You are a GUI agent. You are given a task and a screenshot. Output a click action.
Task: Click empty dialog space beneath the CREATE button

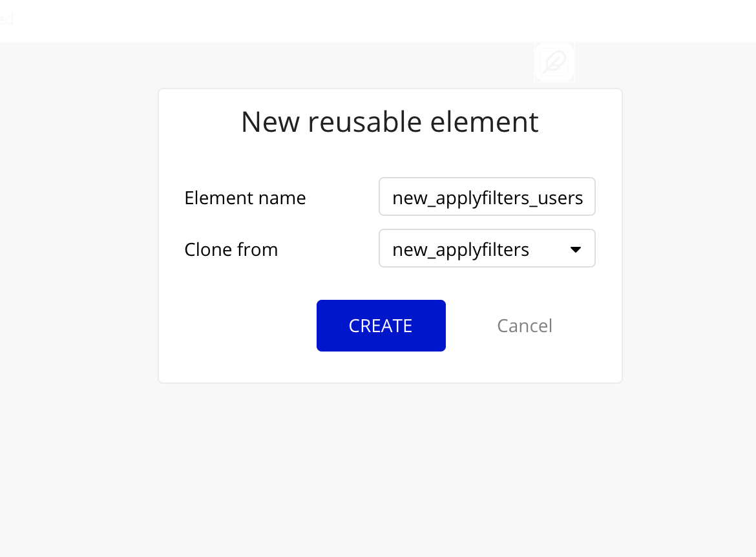pos(381,367)
